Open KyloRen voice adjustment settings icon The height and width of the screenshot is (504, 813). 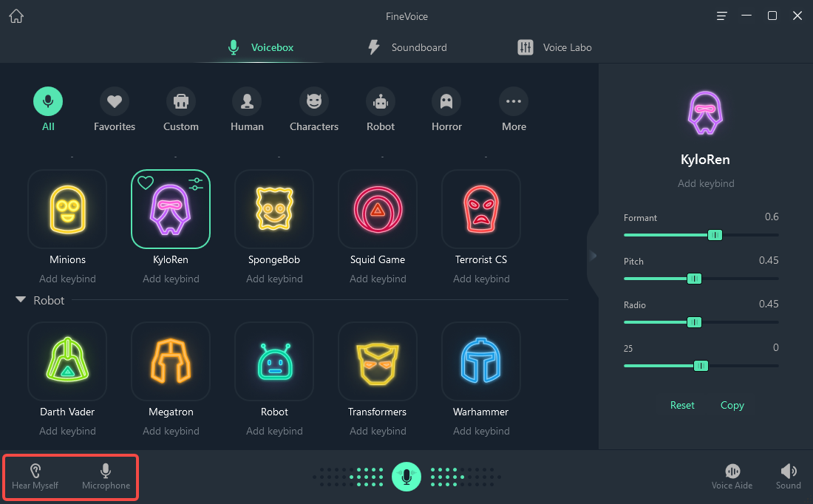click(x=195, y=183)
